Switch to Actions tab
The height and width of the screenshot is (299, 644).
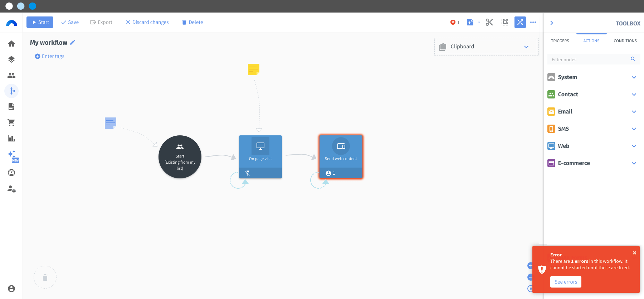pos(591,41)
